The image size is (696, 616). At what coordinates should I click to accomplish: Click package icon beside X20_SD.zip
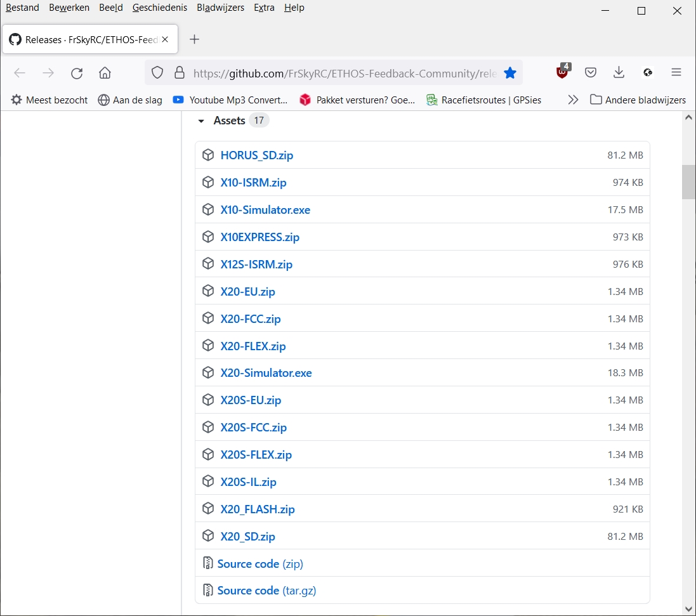coord(208,535)
